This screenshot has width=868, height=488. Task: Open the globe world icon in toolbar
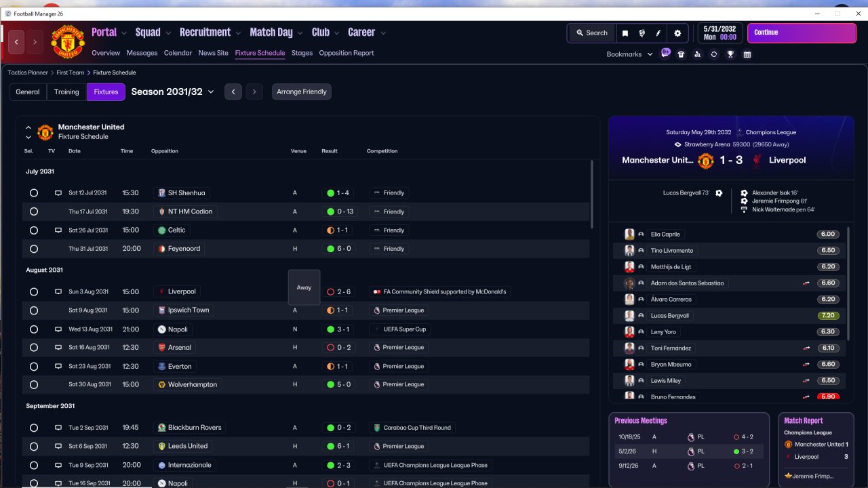coord(642,33)
